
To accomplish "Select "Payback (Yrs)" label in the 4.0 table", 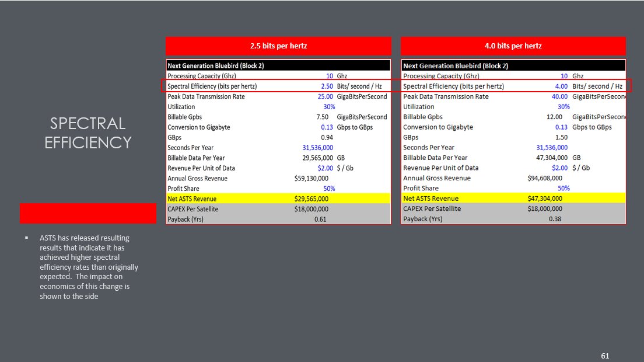I will [422, 219].
